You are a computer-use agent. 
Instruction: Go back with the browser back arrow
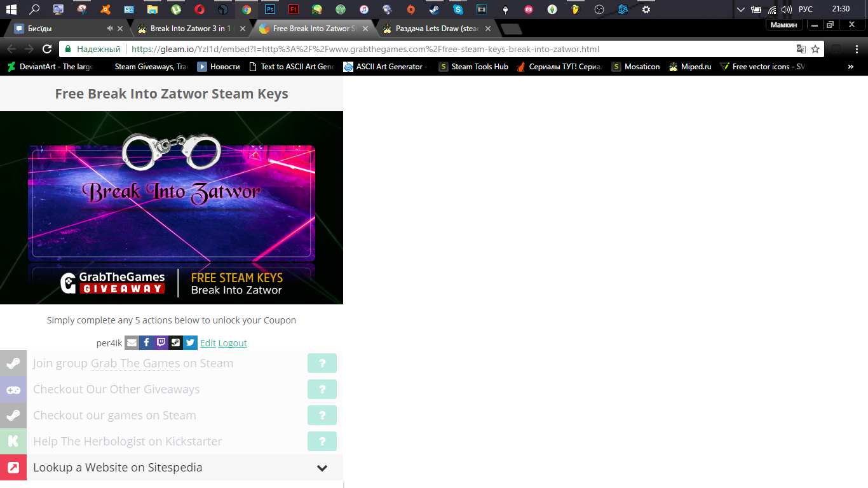pyautogui.click(x=11, y=49)
